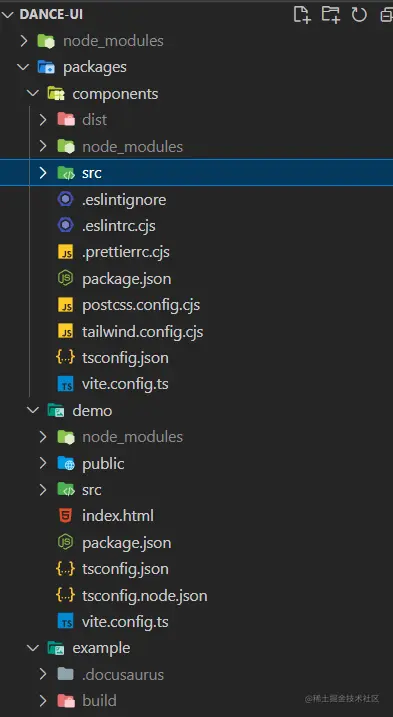Click the HTML5 icon beside index.html
This screenshot has width=393, height=717.
66,516
